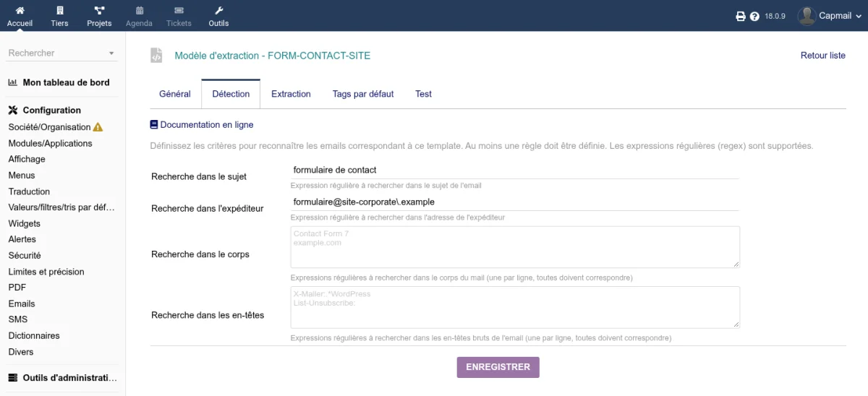Open Alertes configuration

(22, 239)
